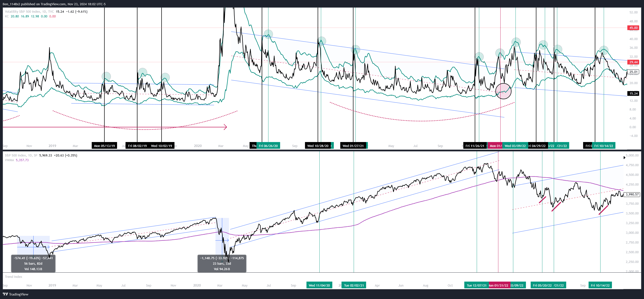Select the Wed 10/02/19 date marker label

click(162, 146)
